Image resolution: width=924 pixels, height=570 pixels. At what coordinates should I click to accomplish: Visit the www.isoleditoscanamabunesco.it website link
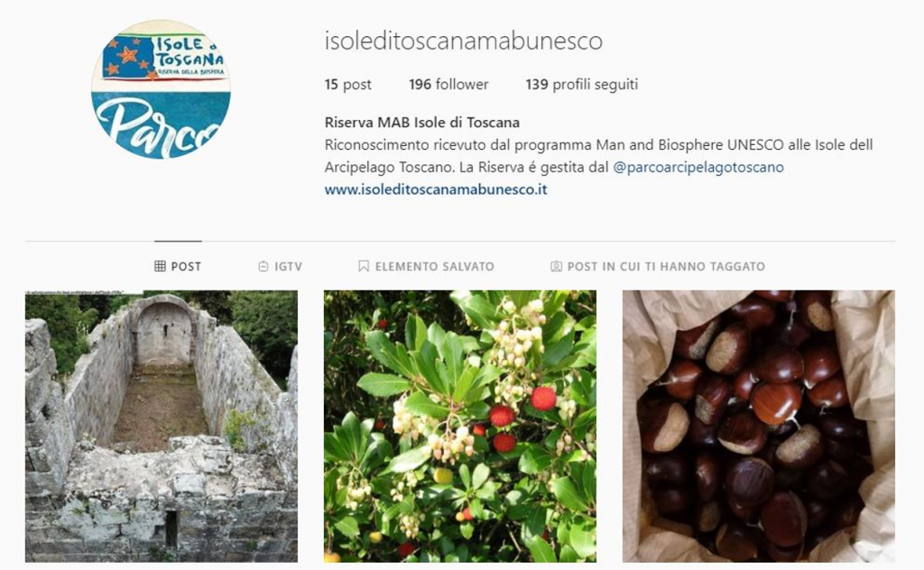click(436, 189)
